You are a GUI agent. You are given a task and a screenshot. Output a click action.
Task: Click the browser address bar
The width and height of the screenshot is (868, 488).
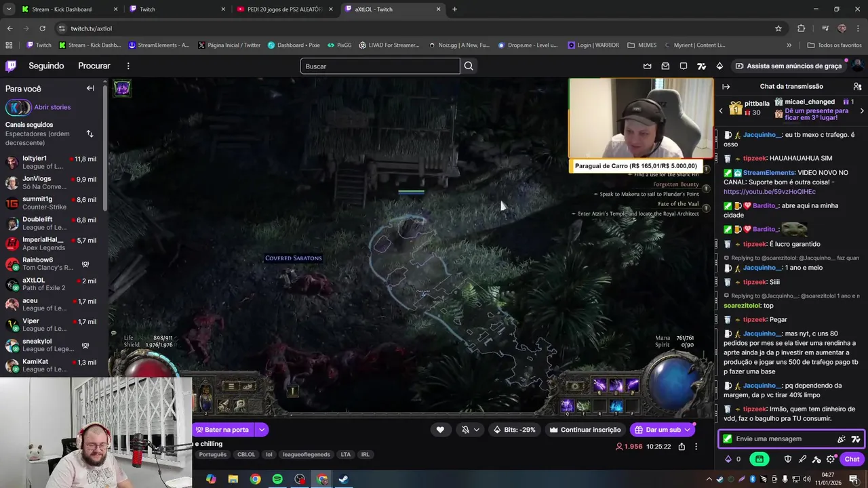[414, 28]
